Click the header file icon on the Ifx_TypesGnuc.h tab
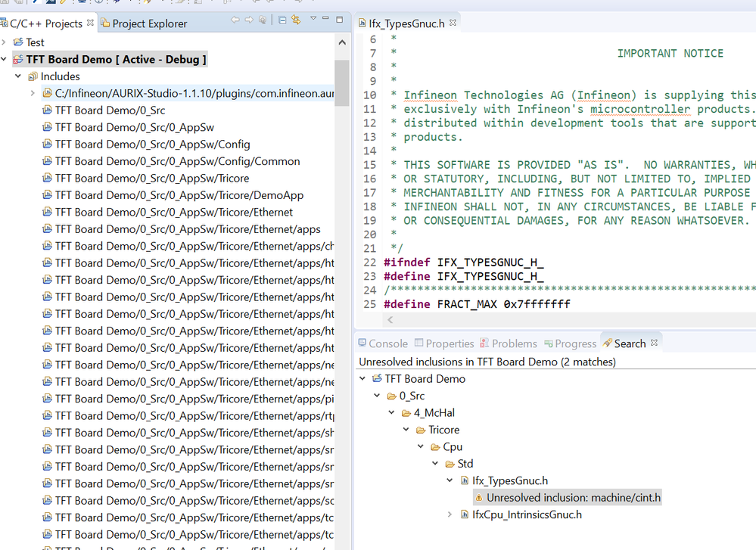Viewport: 756px width, 550px height. coord(362,23)
